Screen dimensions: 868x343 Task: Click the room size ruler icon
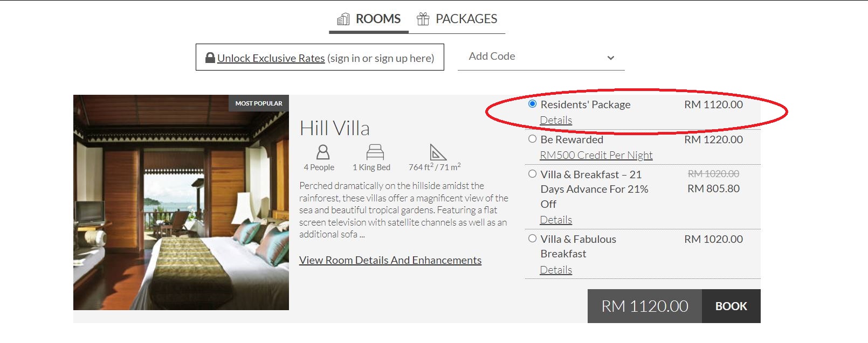click(x=438, y=152)
